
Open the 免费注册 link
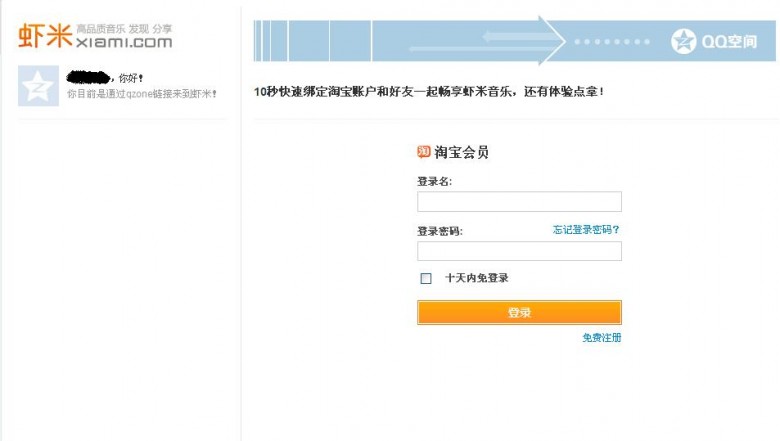pos(602,338)
